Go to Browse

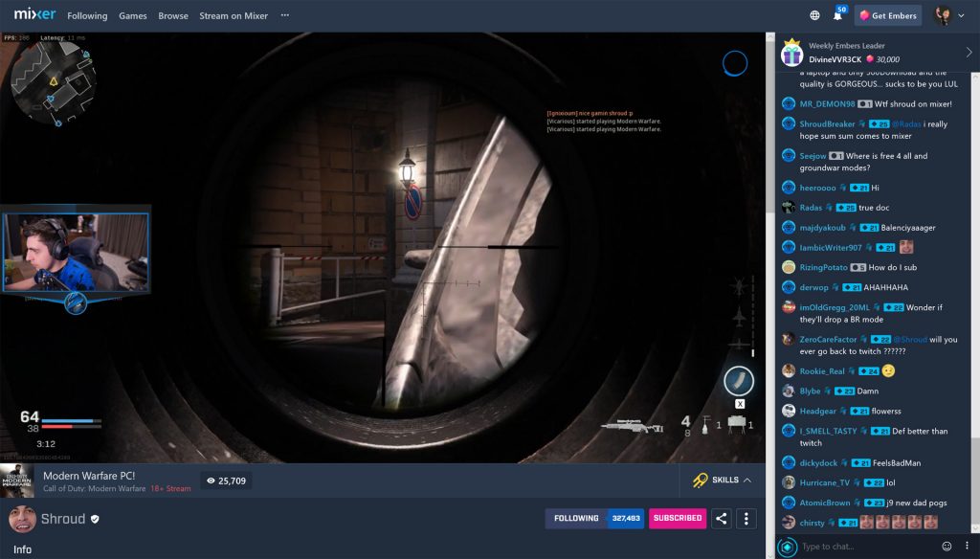pyautogui.click(x=173, y=15)
